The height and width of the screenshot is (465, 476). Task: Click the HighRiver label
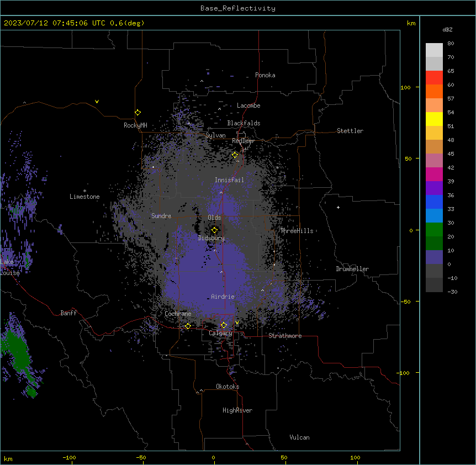pyautogui.click(x=237, y=410)
